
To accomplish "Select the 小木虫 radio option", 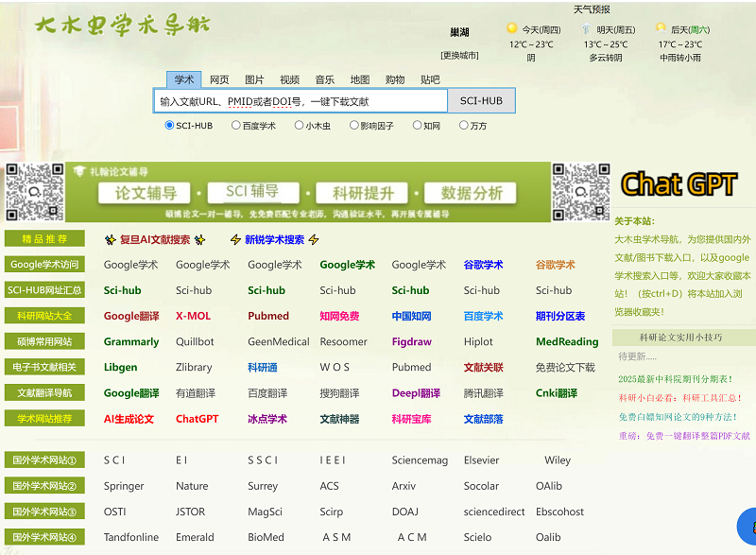I will pyautogui.click(x=299, y=126).
